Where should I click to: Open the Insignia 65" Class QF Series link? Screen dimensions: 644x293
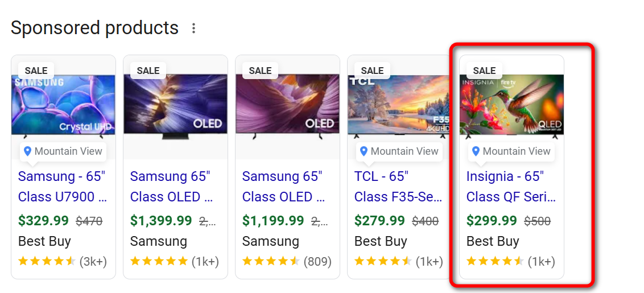(x=511, y=187)
